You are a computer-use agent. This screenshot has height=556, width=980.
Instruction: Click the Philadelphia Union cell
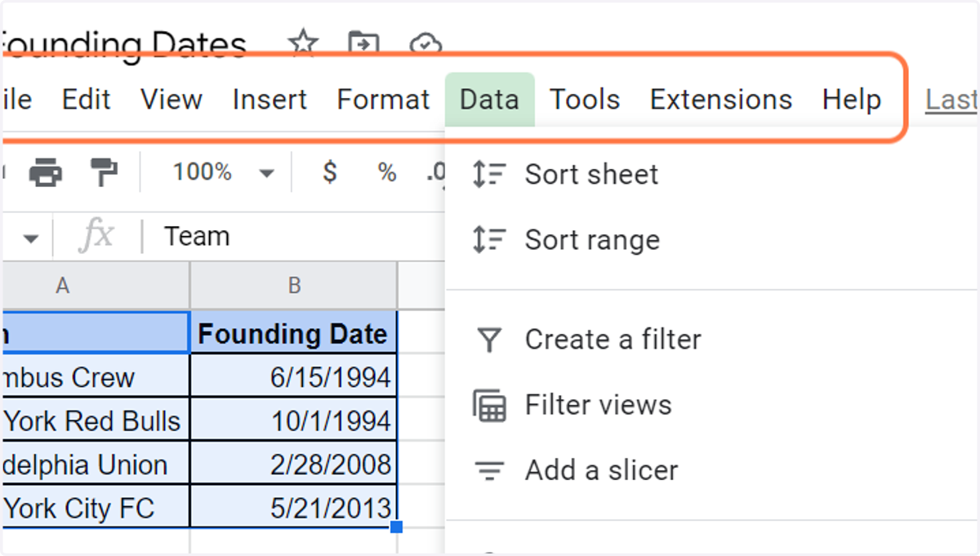coord(96,465)
